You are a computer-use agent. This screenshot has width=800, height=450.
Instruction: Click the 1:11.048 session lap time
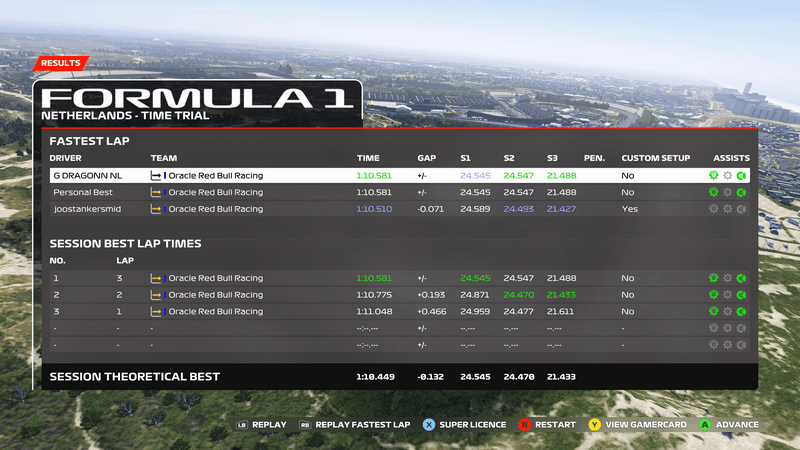[x=374, y=311]
